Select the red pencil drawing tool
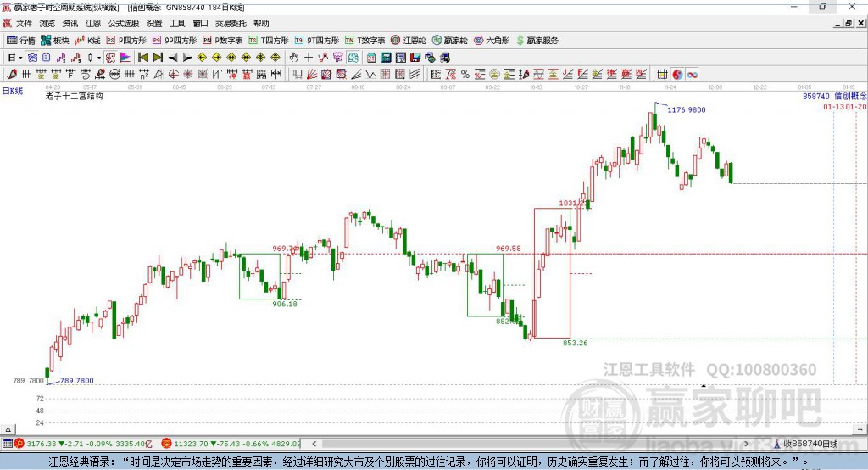This screenshot has height=470, width=868. 12,75
